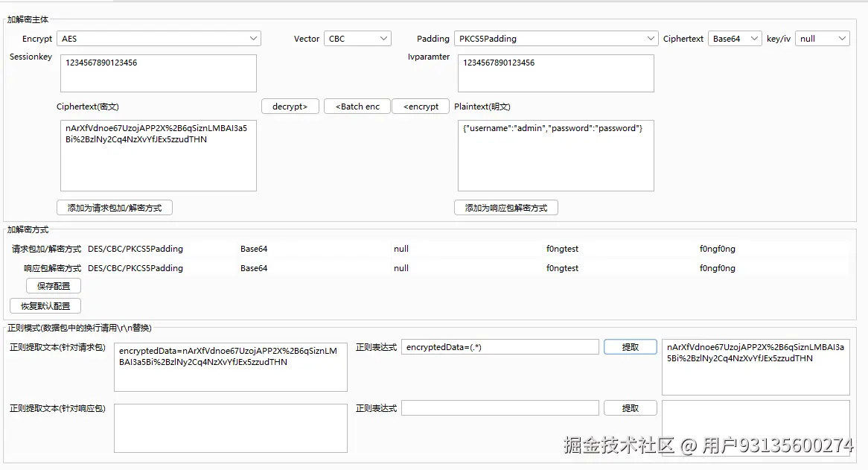
Task: Click the Sessionkey label
Action: click(31, 57)
